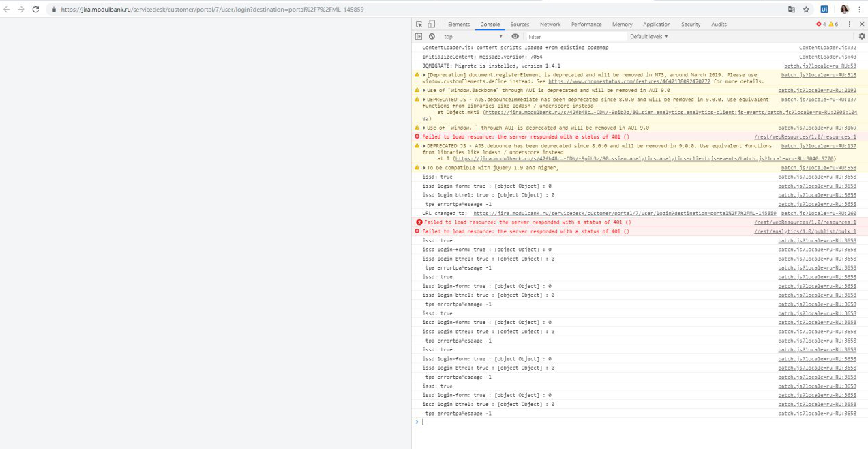Expand the jQuery 1.9 compatibility warning
Screen dimensions: 868x449
point(425,168)
